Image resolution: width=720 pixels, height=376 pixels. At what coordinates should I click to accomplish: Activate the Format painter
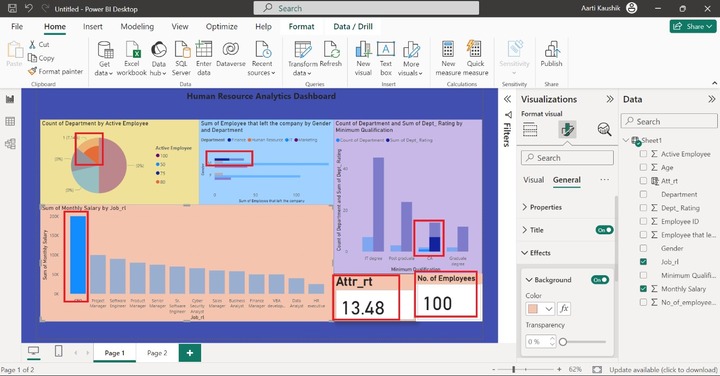coord(56,71)
